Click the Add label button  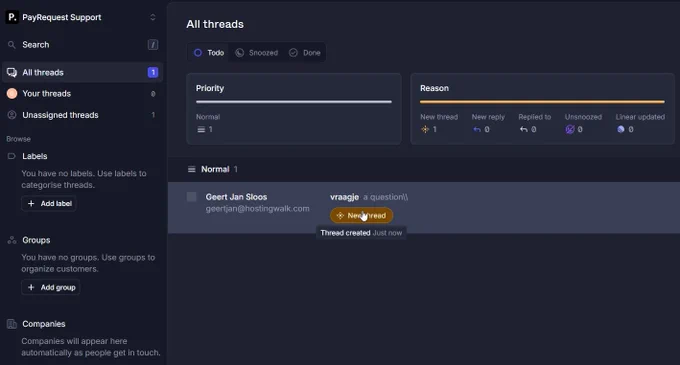49,203
